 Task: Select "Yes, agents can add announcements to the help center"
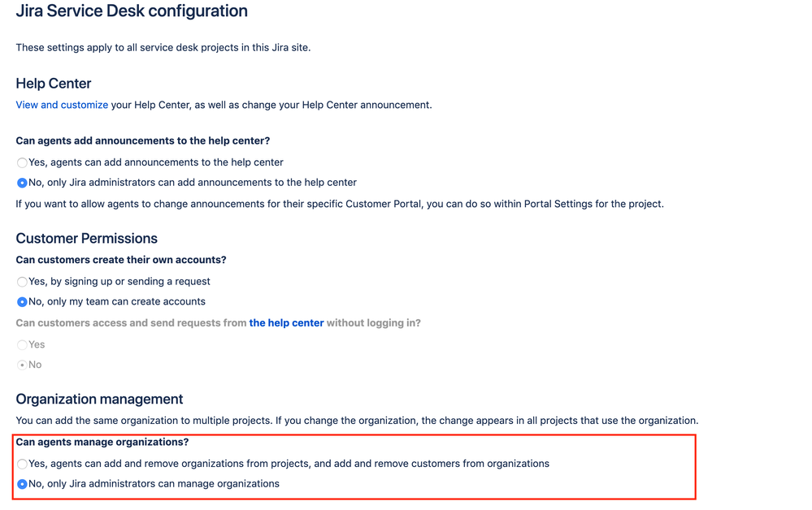21,162
